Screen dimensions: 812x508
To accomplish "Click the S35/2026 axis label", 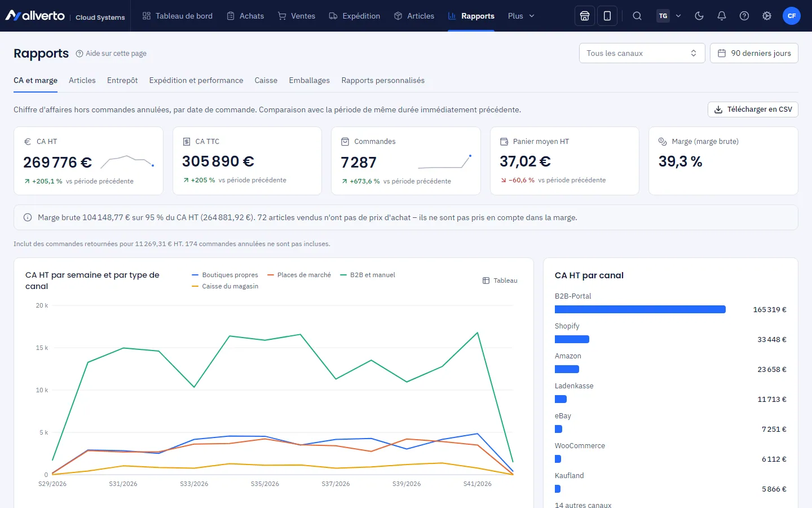I will pos(265,484).
